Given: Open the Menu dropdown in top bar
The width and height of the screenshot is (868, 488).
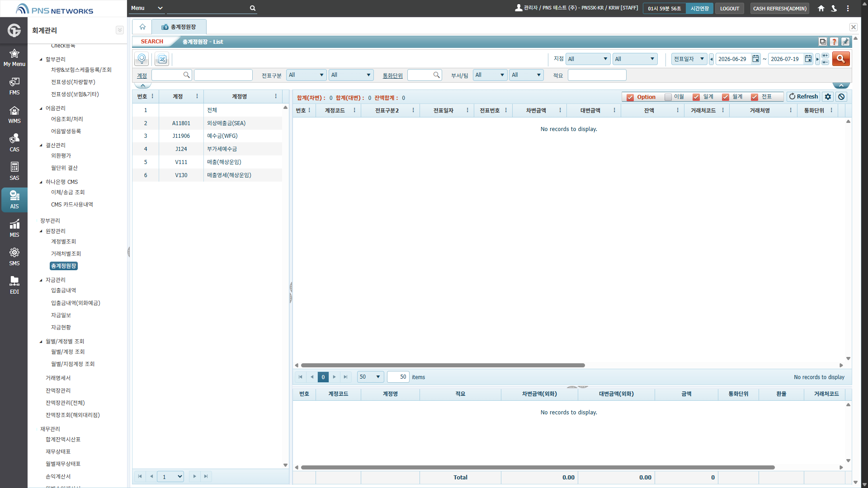Looking at the screenshot, I should (x=147, y=8).
